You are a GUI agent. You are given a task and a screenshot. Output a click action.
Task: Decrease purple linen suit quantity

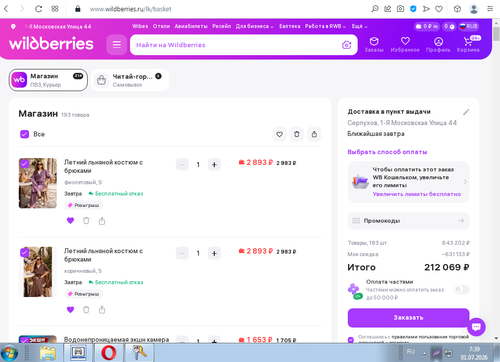pos(182,164)
